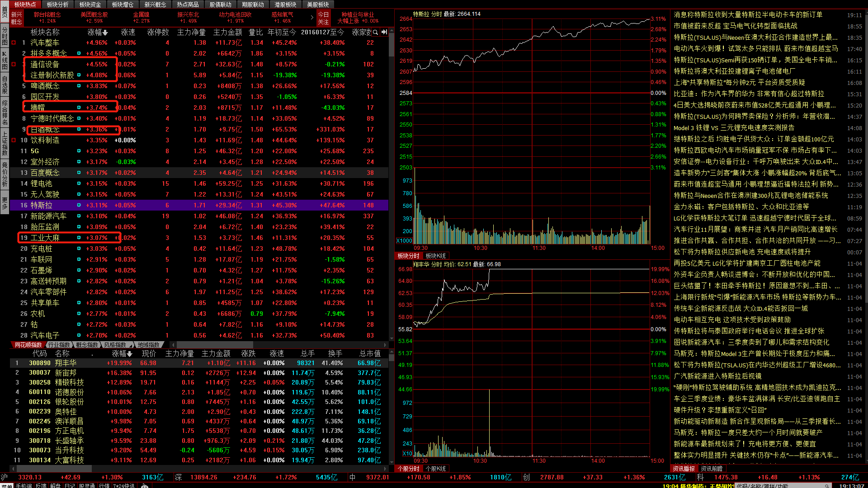The width and height of the screenshot is (868, 488).
Task: Open K线图 from left sidebar
Action: click(5, 60)
